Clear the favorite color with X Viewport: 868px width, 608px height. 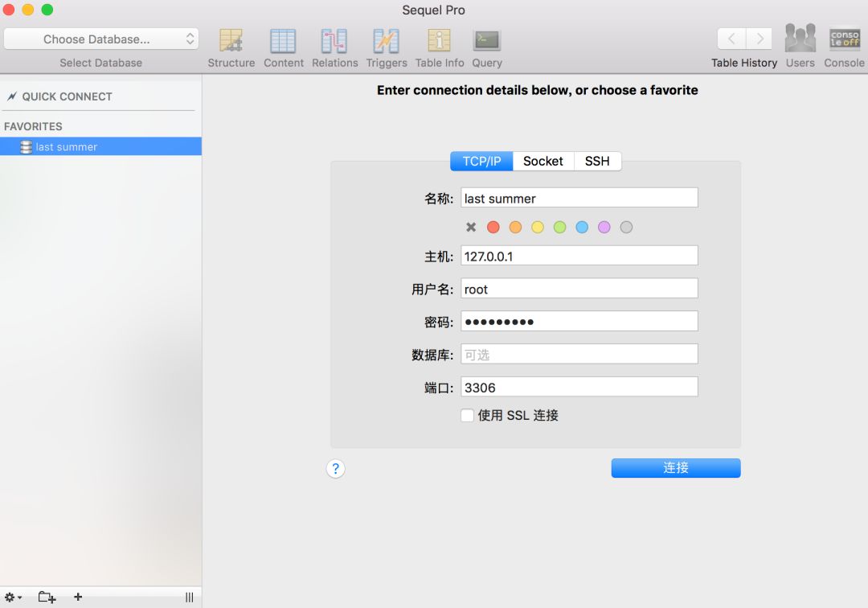point(471,227)
